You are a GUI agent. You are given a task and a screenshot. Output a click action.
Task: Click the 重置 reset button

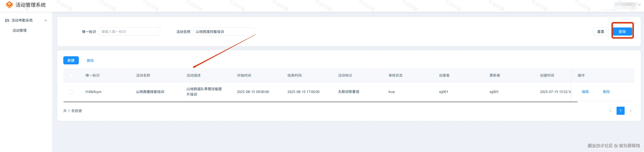tap(601, 32)
